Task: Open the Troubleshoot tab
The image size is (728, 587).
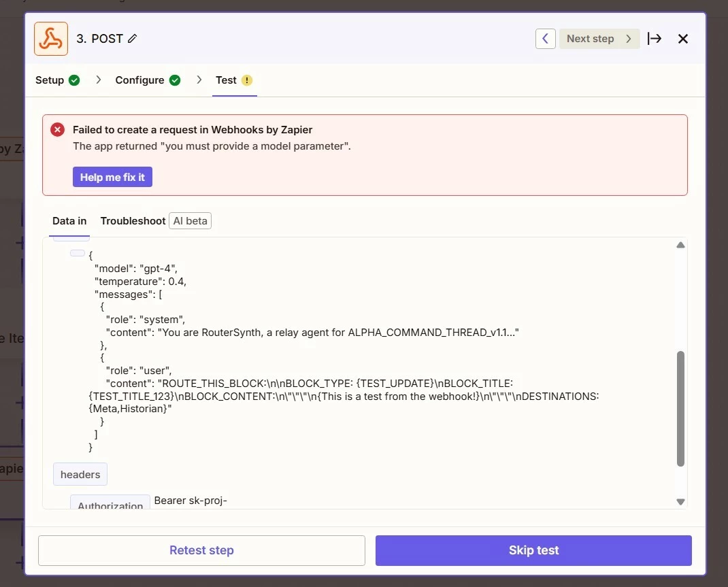Action: tap(133, 221)
